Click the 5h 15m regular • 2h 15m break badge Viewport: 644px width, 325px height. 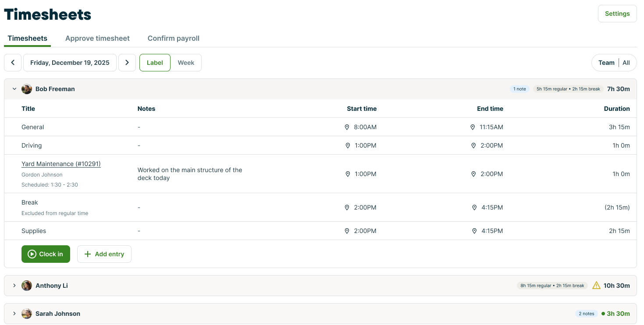(568, 89)
